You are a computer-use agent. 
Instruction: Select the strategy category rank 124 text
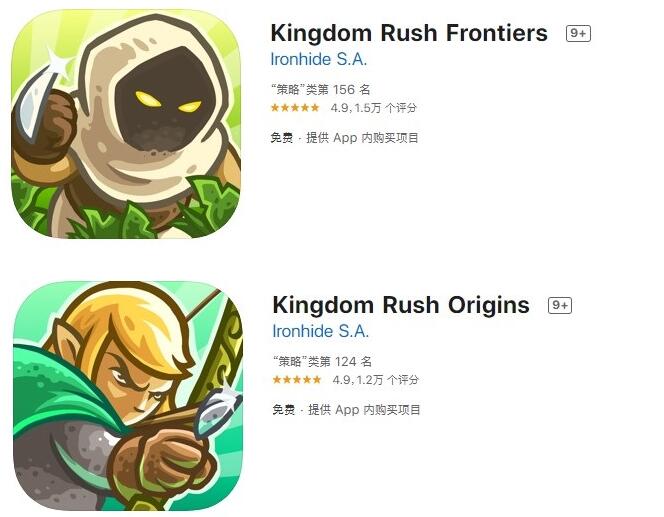tap(322, 362)
